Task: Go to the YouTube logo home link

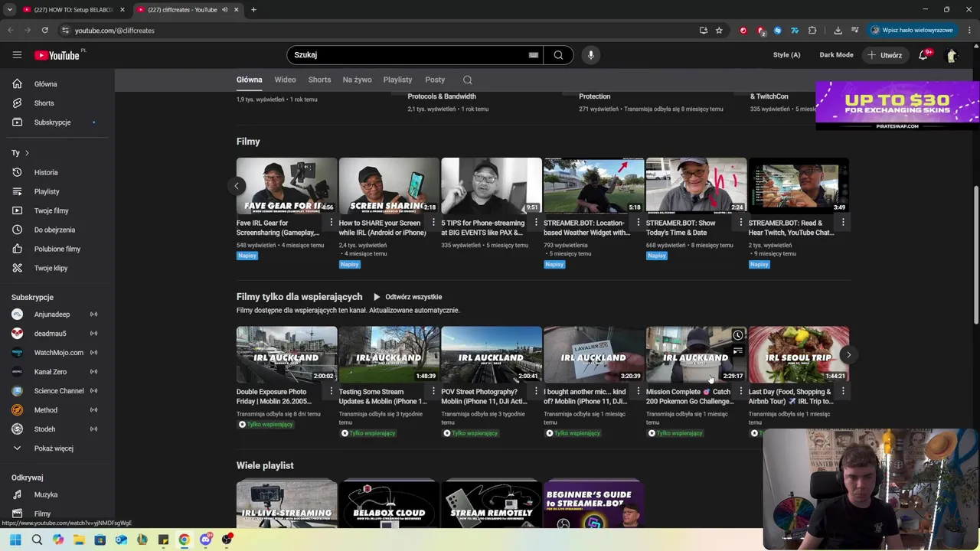Action: [x=57, y=55]
